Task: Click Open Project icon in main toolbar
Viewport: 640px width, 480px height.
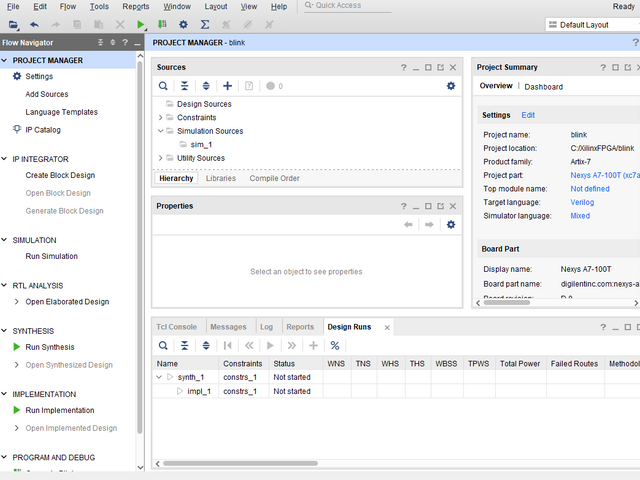Action: click(x=13, y=24)
